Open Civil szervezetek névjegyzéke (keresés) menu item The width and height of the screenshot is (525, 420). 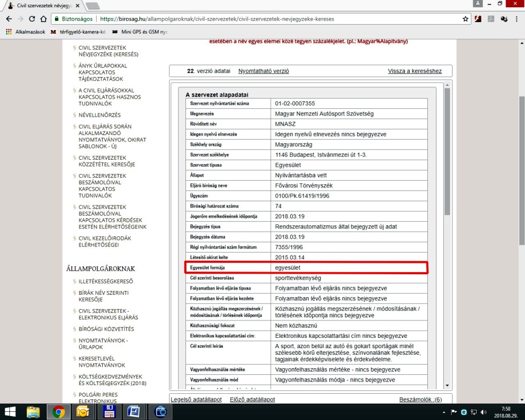pos(108,51)
